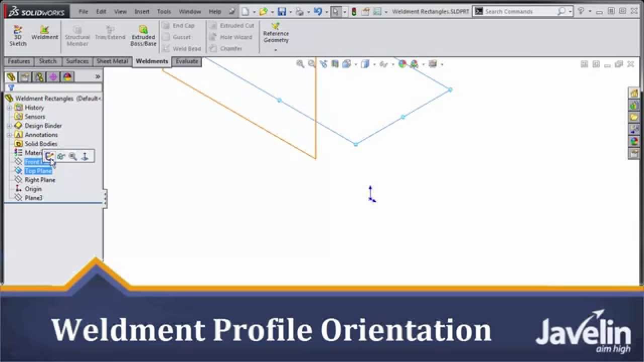Switch to the PropertyManager tab
This screenshot has width=644, height=362.
click(x=25, y=77)
